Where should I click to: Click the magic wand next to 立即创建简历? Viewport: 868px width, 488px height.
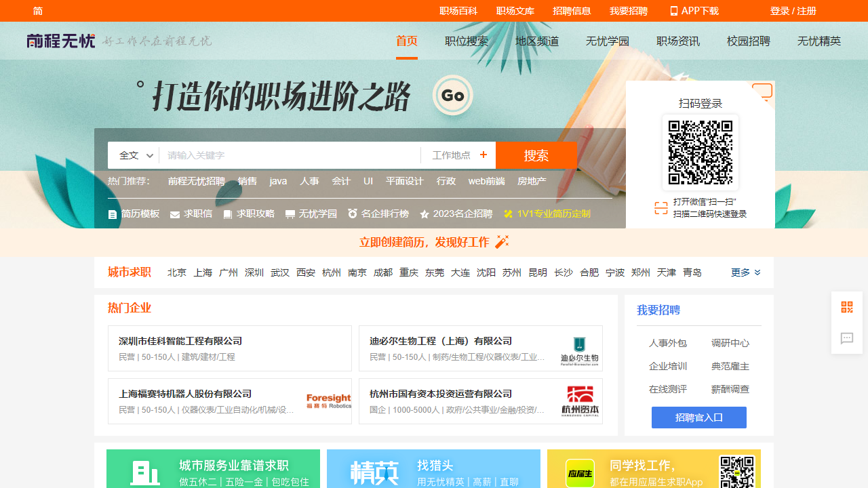click(501, 241)
